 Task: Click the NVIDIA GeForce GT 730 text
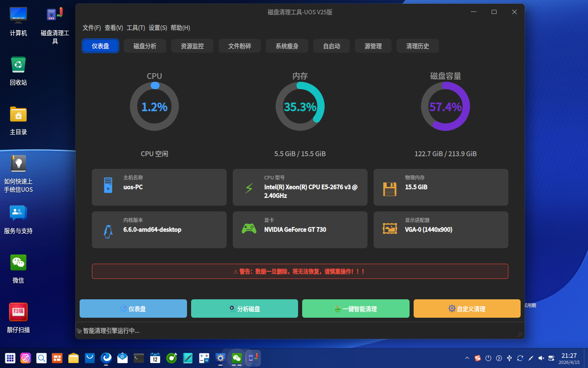coord(295,230)
